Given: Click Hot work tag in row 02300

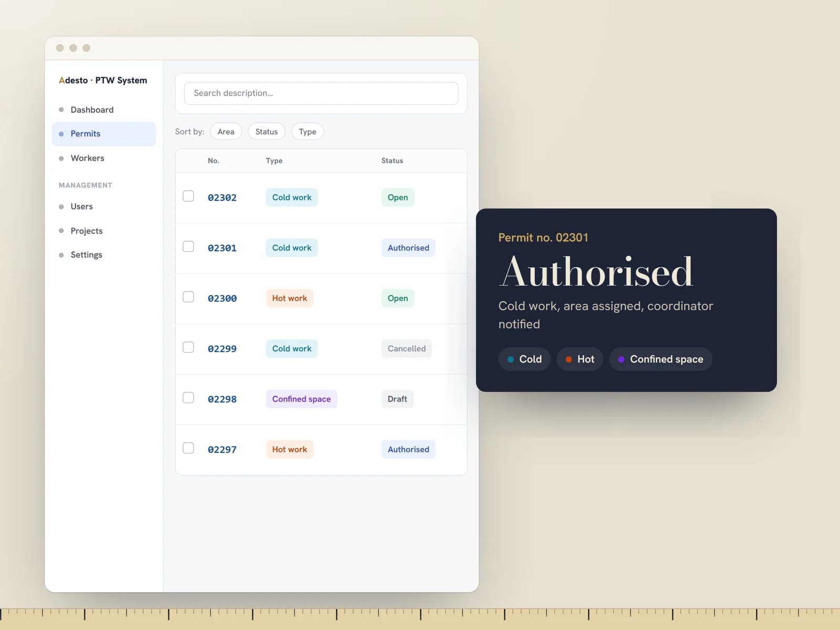Looking at the screenshot, I should coord(289,298).
